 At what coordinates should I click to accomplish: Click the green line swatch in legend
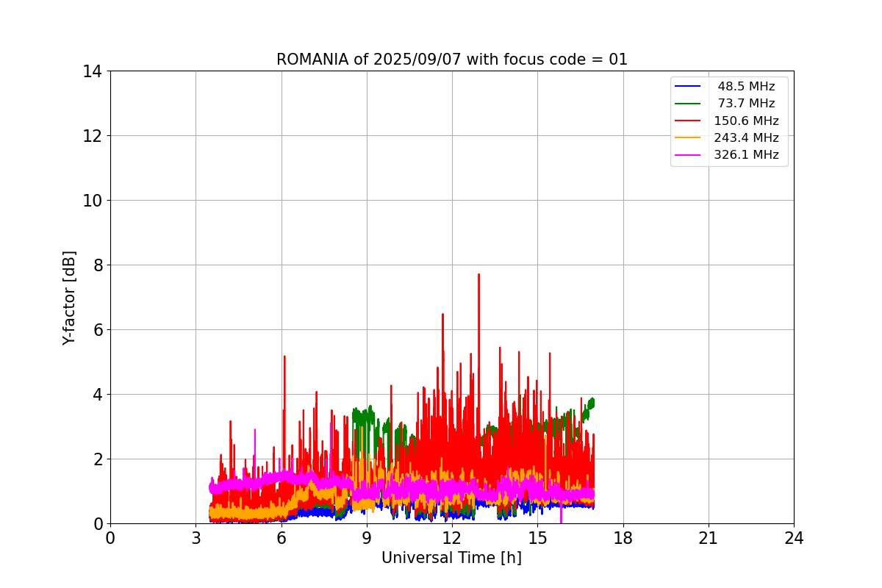pos(688,104)
